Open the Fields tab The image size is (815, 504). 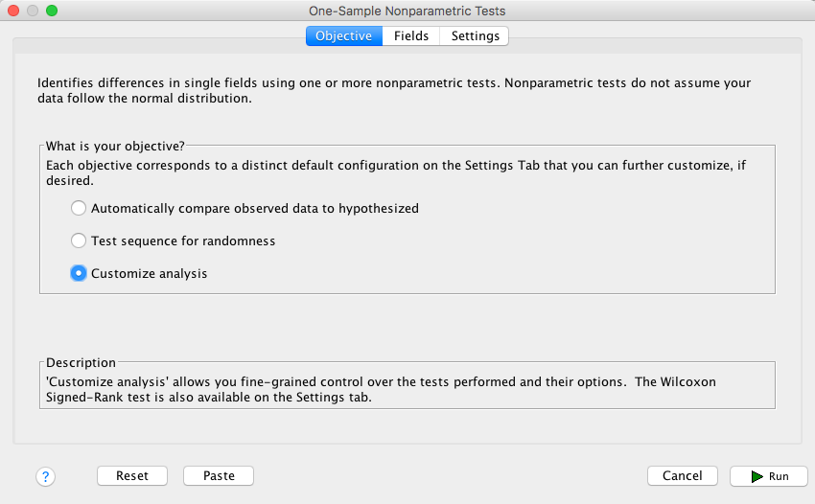point(411,35)
